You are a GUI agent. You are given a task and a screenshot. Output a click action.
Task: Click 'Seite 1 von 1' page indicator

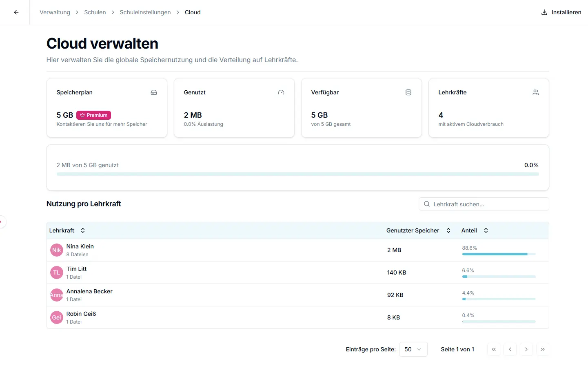pos(457,349)
